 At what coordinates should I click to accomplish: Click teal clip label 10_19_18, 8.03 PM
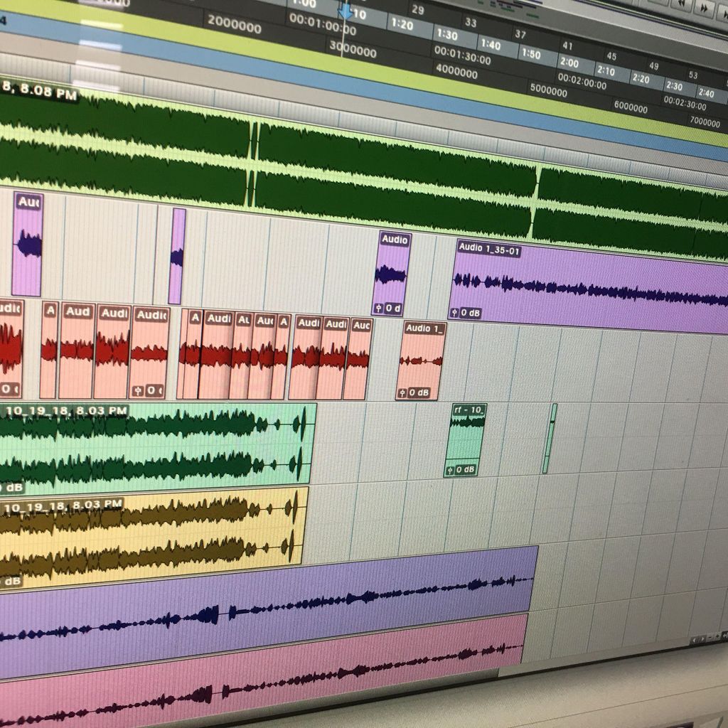66,410
